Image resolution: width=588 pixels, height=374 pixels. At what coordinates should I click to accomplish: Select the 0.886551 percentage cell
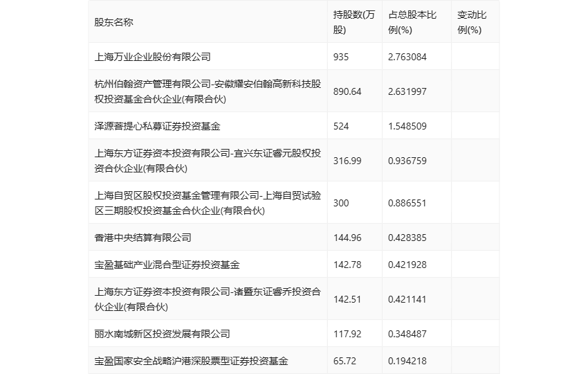click(x=407, y=203)
